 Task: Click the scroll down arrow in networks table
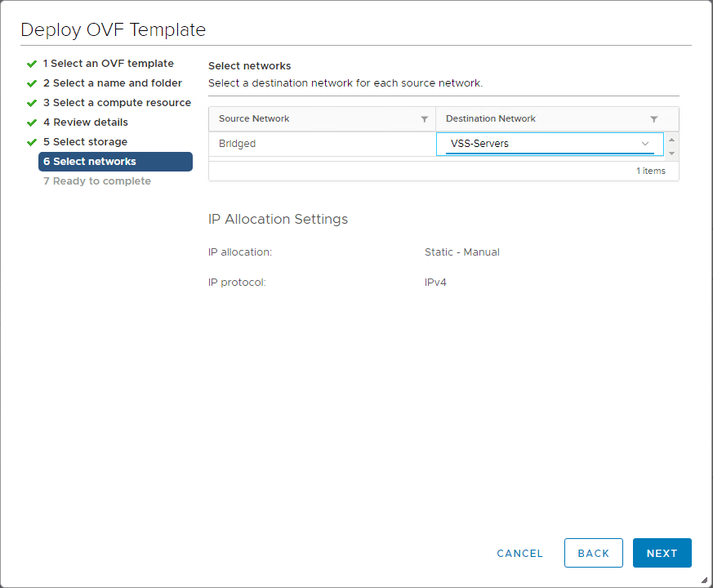[x=672, y=153]
